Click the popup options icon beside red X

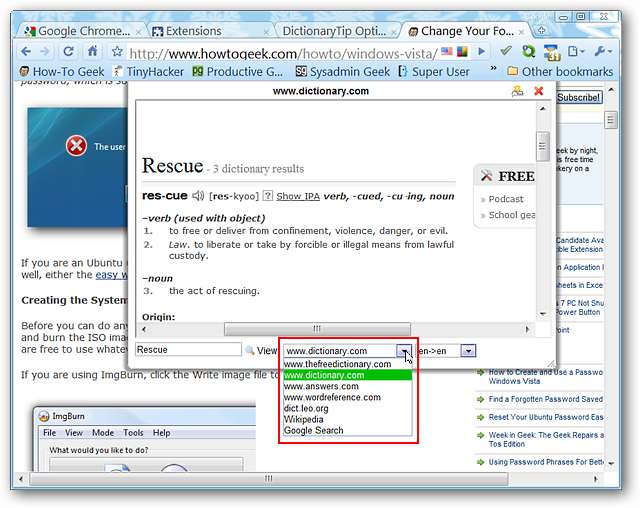click(518, 91)
